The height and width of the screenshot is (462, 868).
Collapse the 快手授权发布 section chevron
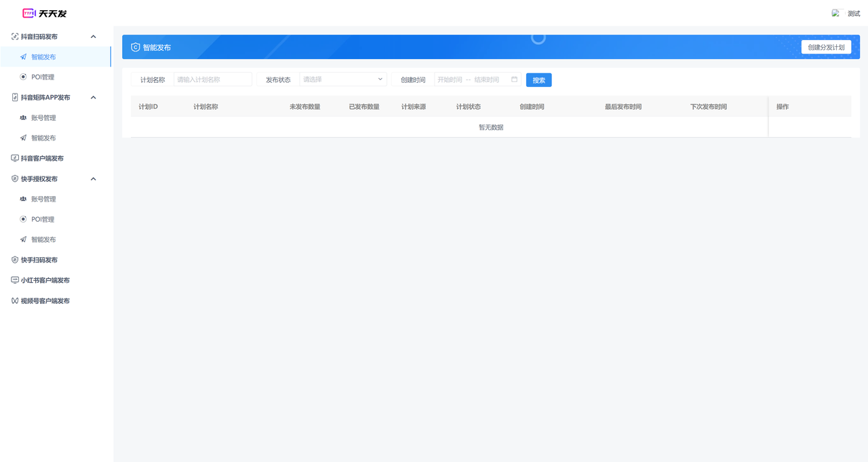[94, 179]
